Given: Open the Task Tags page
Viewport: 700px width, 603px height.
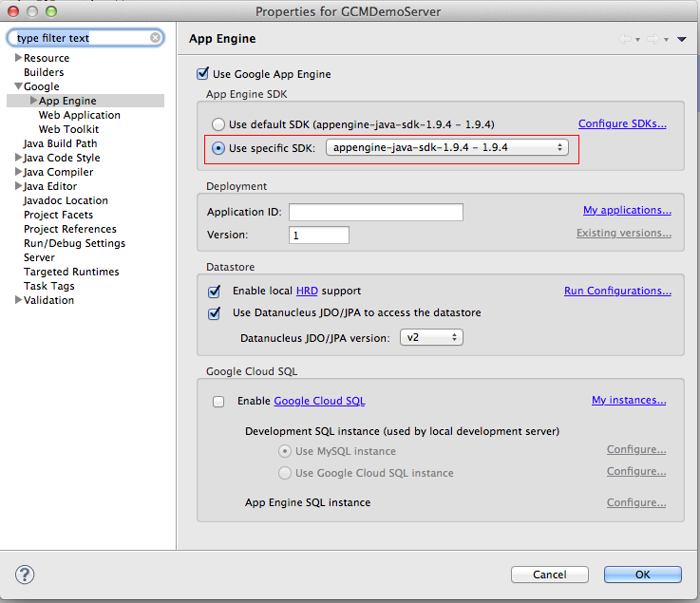Looking at the screenshot, I should [x=49, y=286].
